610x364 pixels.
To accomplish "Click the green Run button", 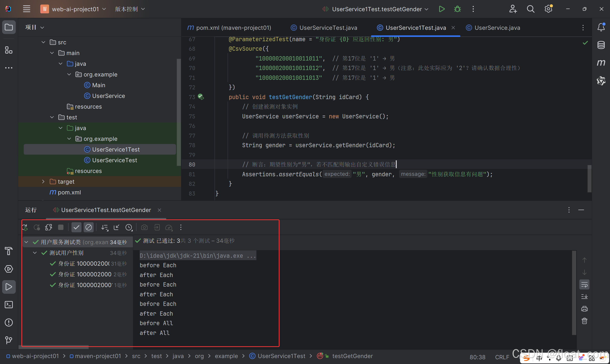I will (x=442, y=9).
